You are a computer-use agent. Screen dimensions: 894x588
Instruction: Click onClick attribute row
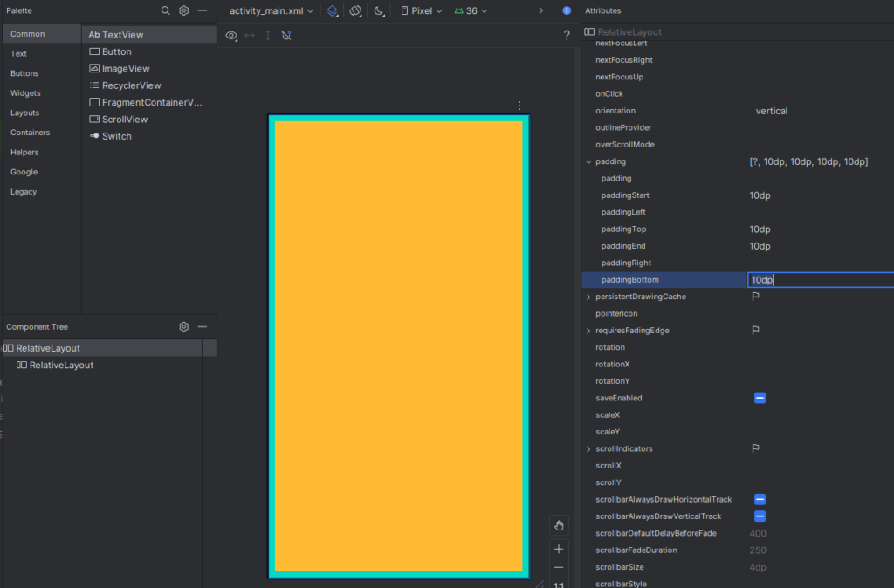(738, 94)
